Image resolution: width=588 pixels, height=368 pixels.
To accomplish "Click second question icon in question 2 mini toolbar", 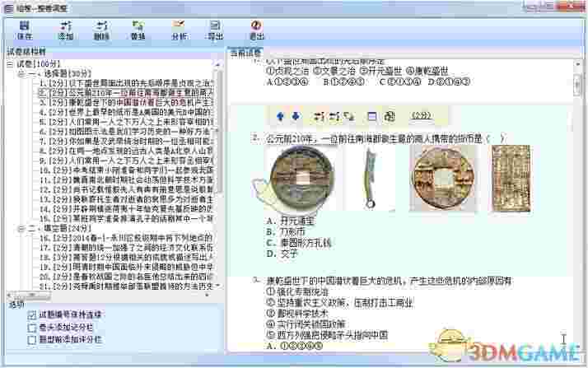I will (x=334, y=117).
